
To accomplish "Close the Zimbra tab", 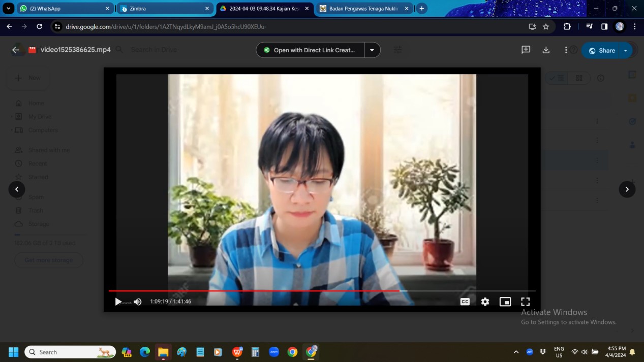I will (207, 9).
